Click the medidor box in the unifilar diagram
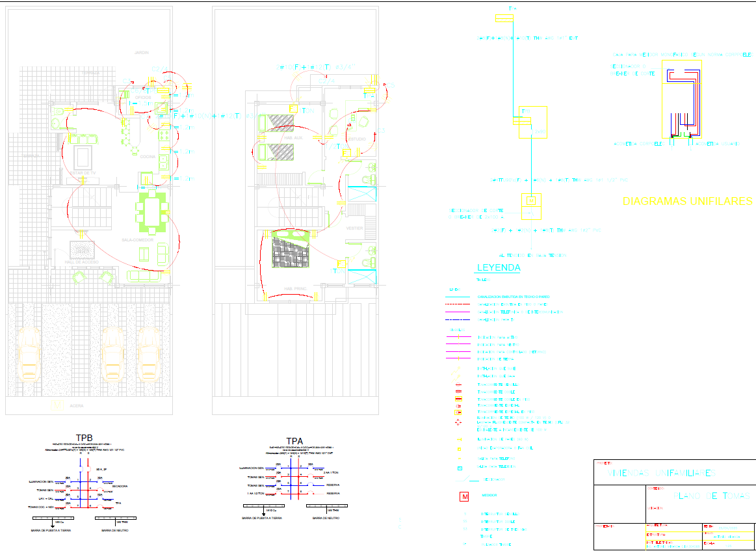 coord(532,202)
